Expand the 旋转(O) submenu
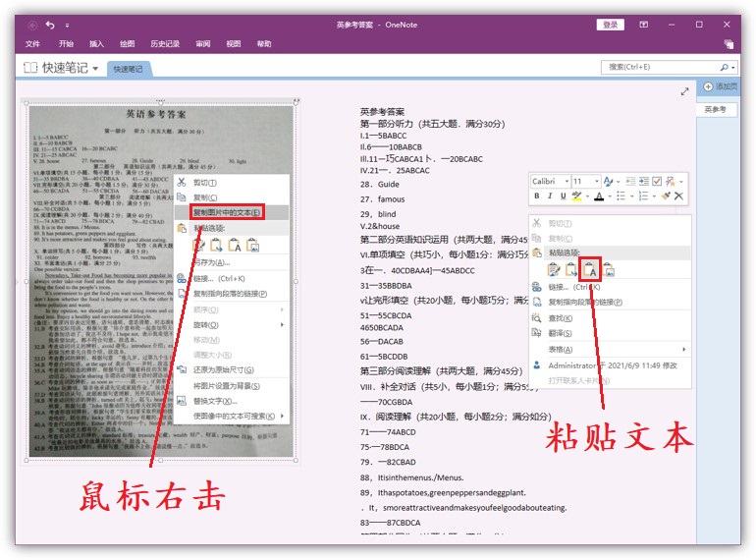The width and height of the screenshot is (756, 560). [232, 324]
